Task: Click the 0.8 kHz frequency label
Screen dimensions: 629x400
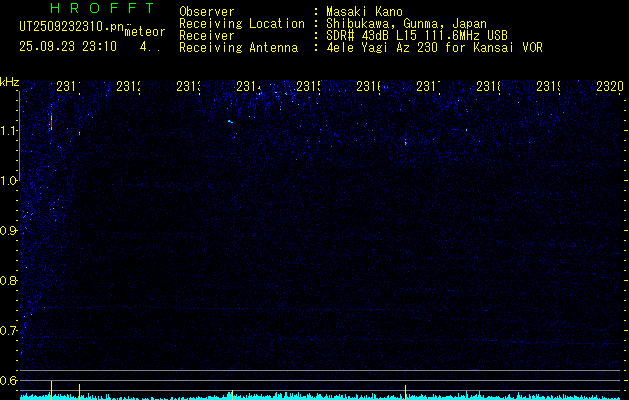Action: [x=8, y=280]
